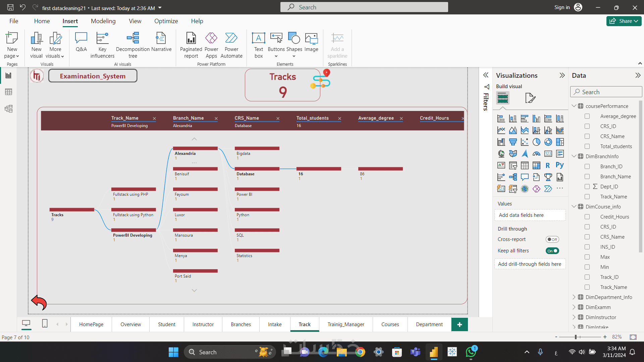This screenshot has width=644, height=362.
Task: Click the Key influencers icon
Action: 102,45
